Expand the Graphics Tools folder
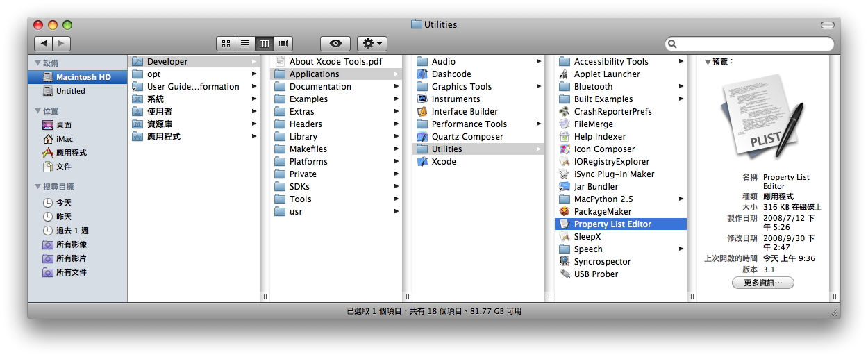The width and height of the screenshot is (868, 357). [x=539, y=87]
